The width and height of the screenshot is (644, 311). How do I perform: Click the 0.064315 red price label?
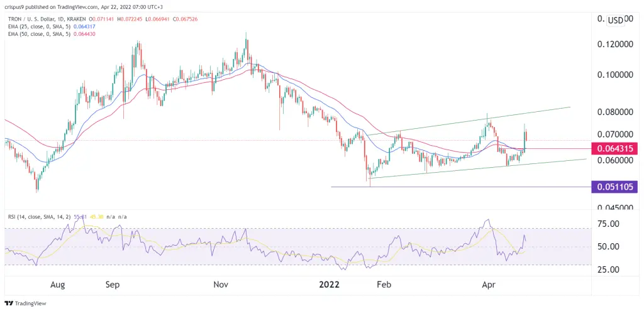pos(614,149)
